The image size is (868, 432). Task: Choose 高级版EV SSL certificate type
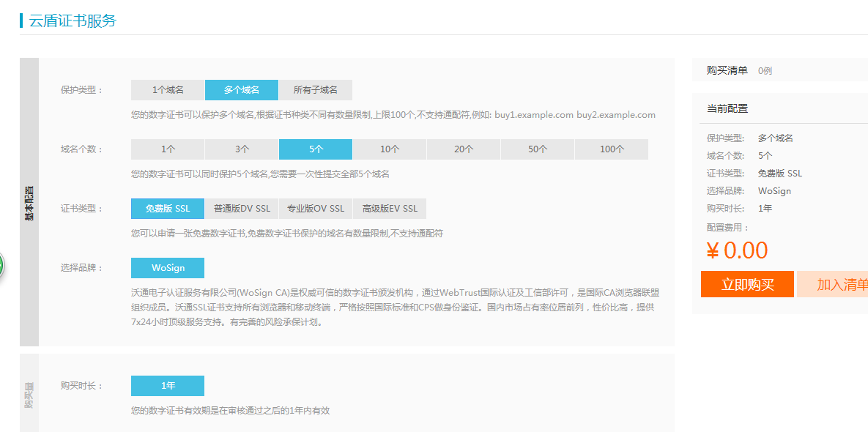[390, 209]
